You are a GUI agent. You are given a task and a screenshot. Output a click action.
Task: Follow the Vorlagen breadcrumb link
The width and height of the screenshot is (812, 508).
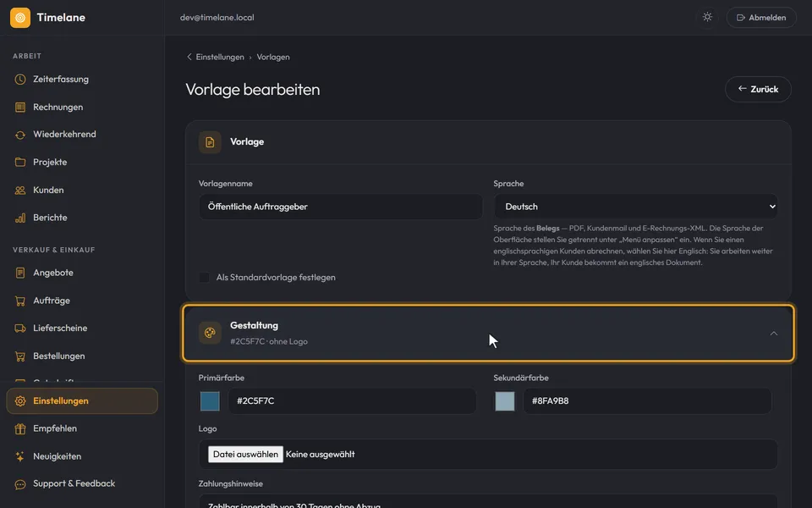[273, 57]
